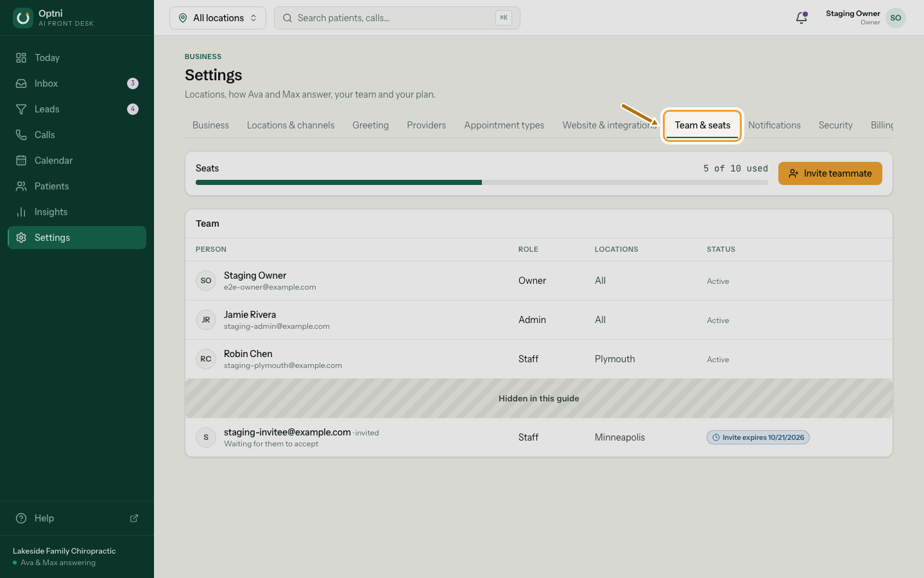Click the Invite expires 10/21/2026 badge
This screenshot has height=578, width=924.
[x=758, y=437]
